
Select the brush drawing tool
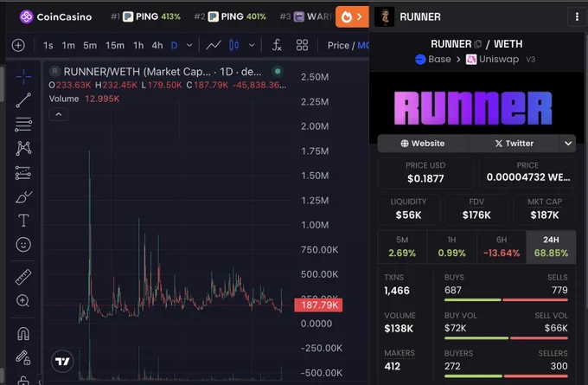pyautogui.click(x=23, y=196)
